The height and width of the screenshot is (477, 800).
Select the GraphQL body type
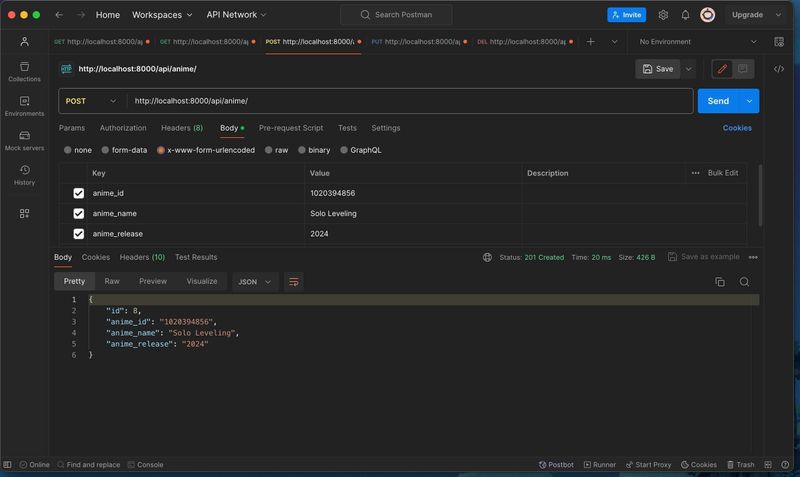coord(344,150)
